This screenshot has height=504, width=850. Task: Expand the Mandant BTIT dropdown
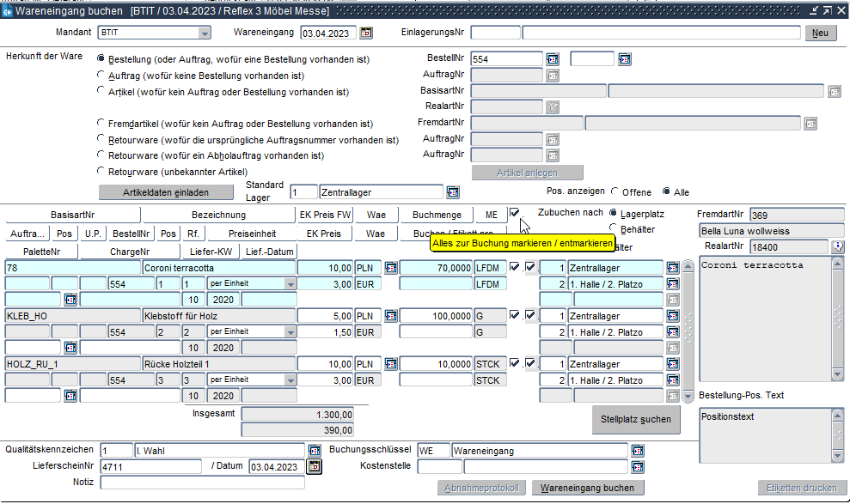coord(205,33)
